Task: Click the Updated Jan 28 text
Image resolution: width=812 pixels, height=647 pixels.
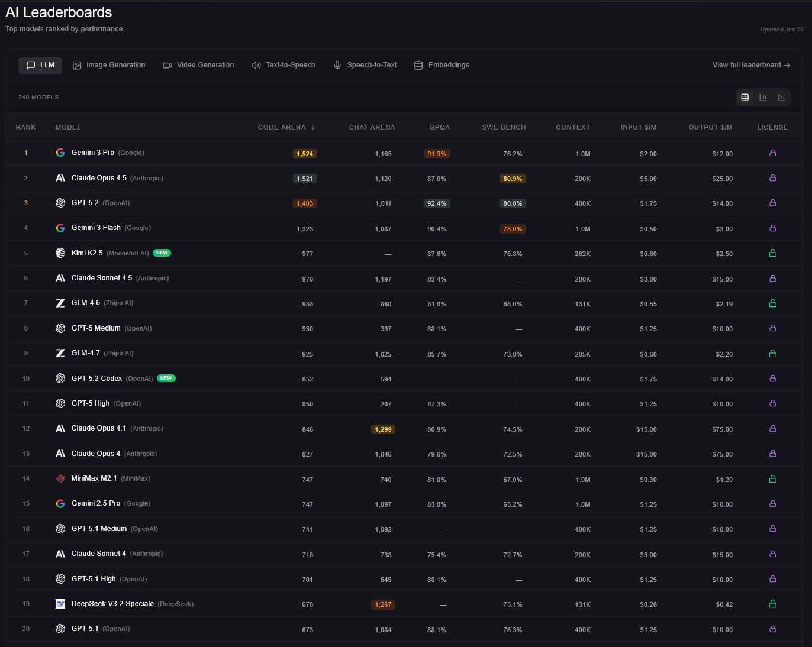Action: (x=782, y=30)
